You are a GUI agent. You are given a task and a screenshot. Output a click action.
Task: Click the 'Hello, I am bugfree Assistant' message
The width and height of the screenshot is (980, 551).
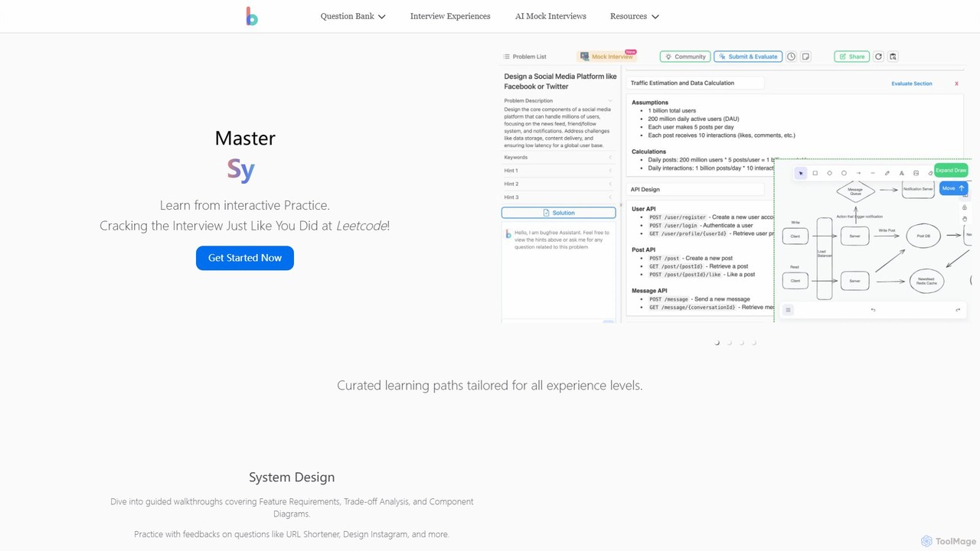pos(561,240)
